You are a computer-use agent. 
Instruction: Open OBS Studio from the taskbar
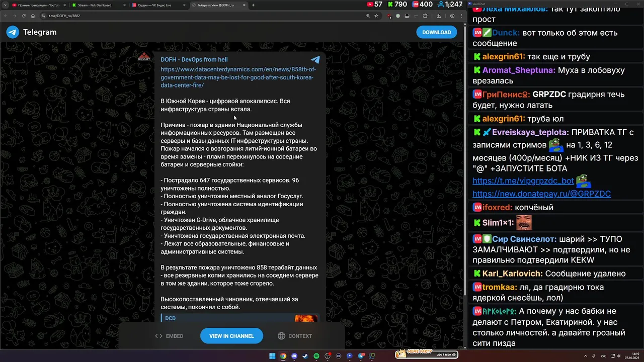pyautogui.click(x=328, y=356)
